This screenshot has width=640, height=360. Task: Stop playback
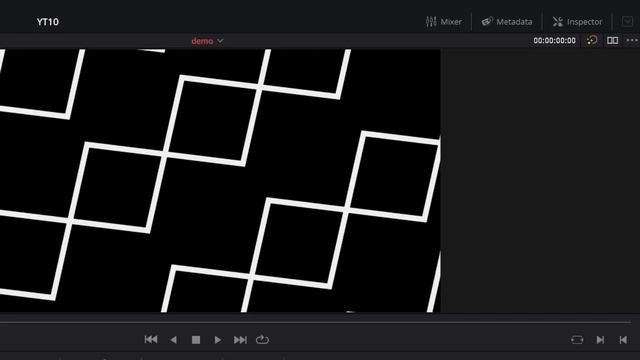[196, 340]
